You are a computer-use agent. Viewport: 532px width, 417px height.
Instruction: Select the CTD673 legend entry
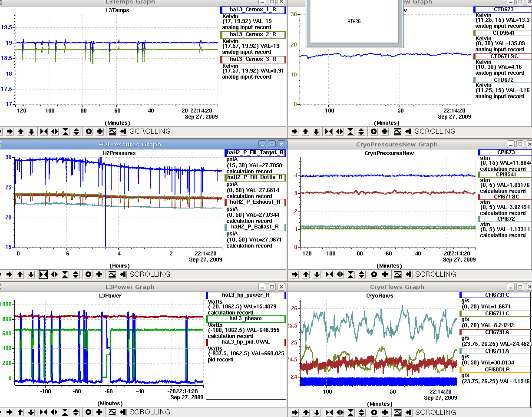pos(503,9)
